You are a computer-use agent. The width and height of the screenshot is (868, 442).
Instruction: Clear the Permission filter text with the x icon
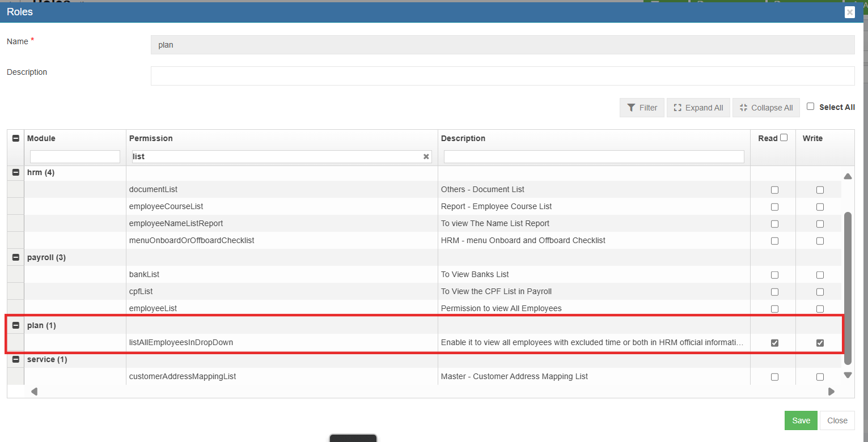[426, 157]
